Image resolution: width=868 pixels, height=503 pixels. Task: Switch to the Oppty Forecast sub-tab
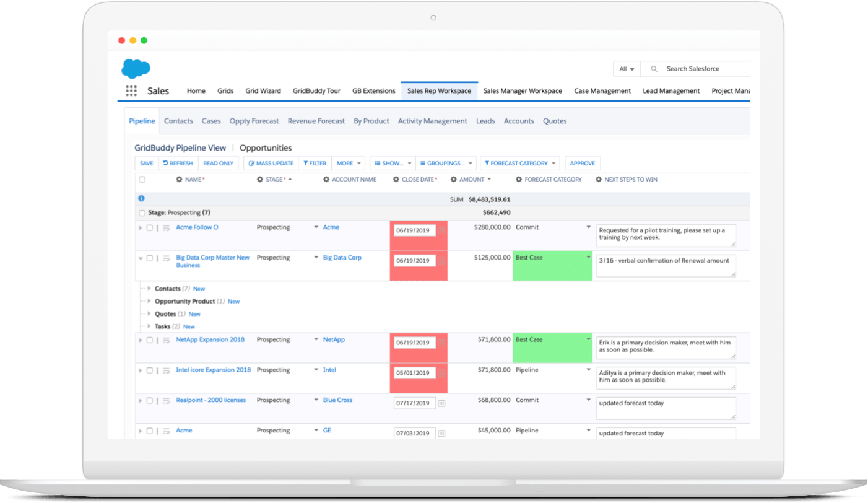[x=254, y=121]
